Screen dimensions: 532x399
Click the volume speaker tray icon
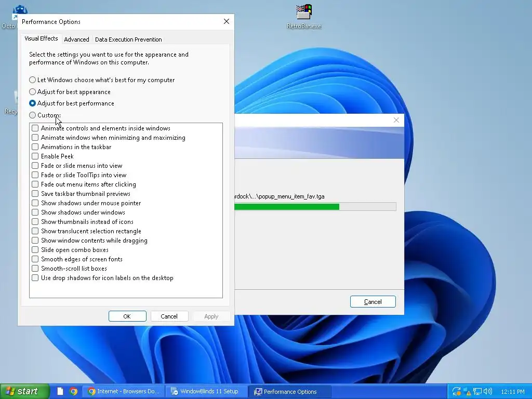tap(487, 392)
